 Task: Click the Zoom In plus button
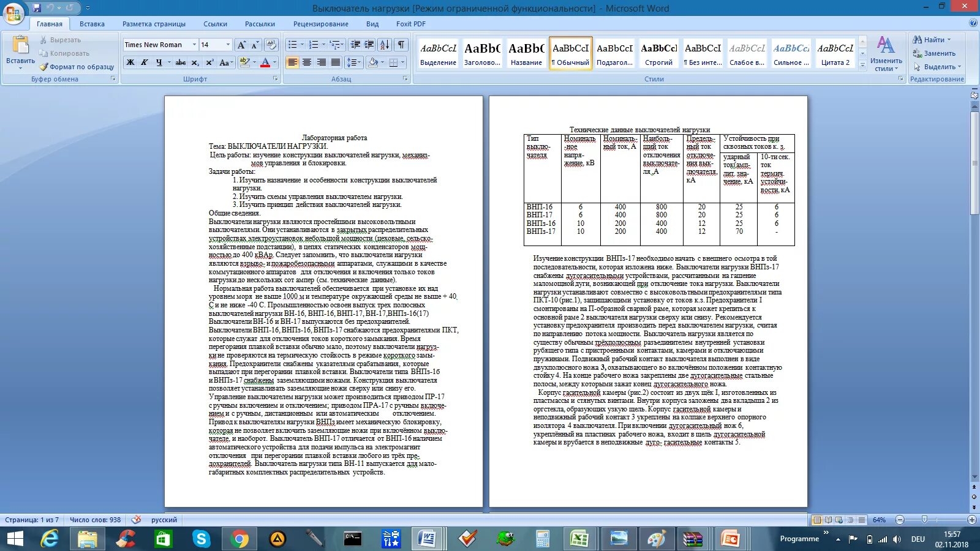[x=971, y=520]
